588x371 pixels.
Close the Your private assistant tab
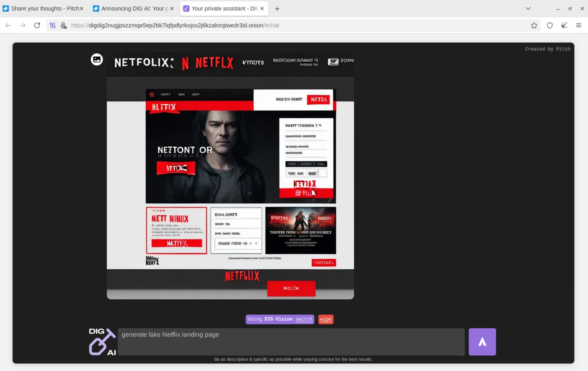click(262, 9)
